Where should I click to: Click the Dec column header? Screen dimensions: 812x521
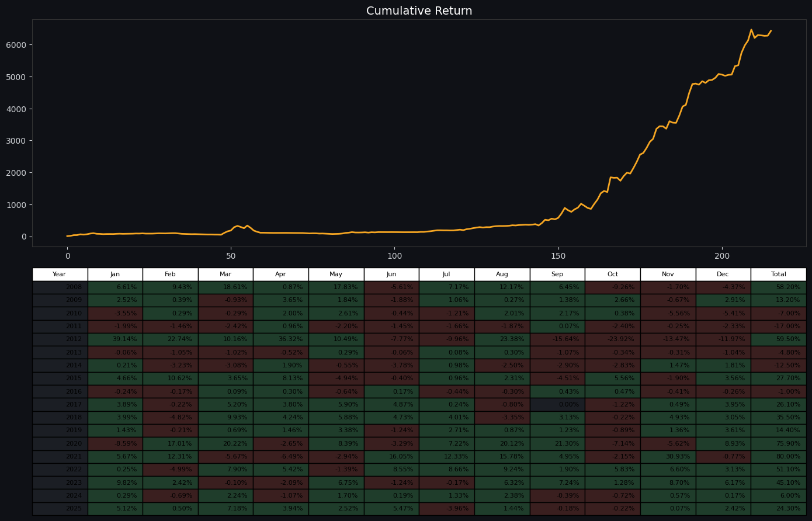tap(723, 274)
